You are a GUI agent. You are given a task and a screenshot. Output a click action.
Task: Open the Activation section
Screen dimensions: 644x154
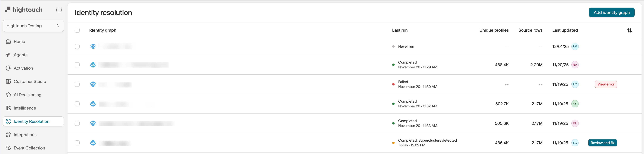tap(23, 68)
